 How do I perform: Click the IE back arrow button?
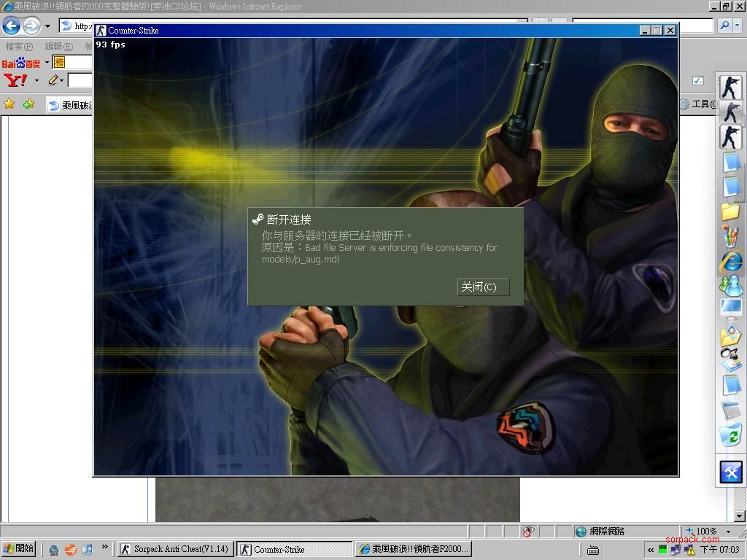tap(11, 26)
